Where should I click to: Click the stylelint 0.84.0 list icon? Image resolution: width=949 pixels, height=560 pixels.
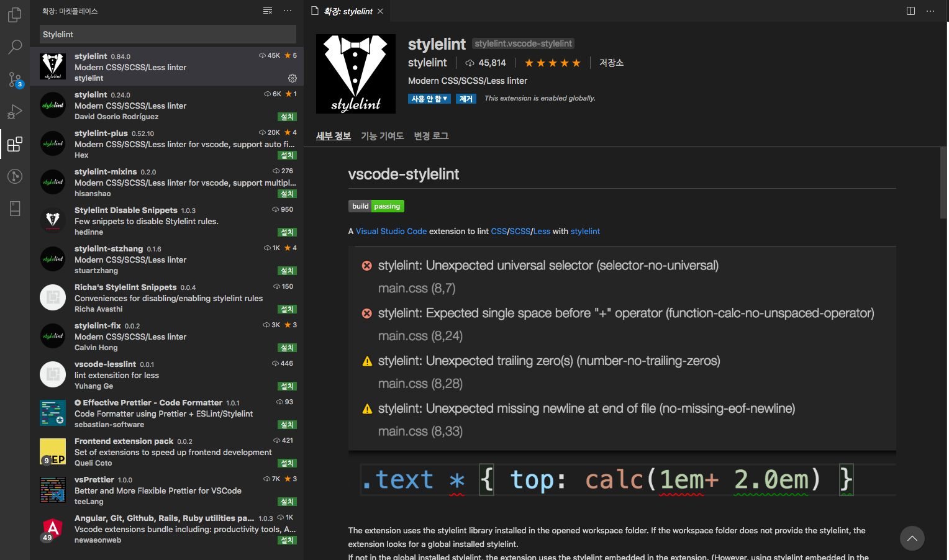point(53,66)
